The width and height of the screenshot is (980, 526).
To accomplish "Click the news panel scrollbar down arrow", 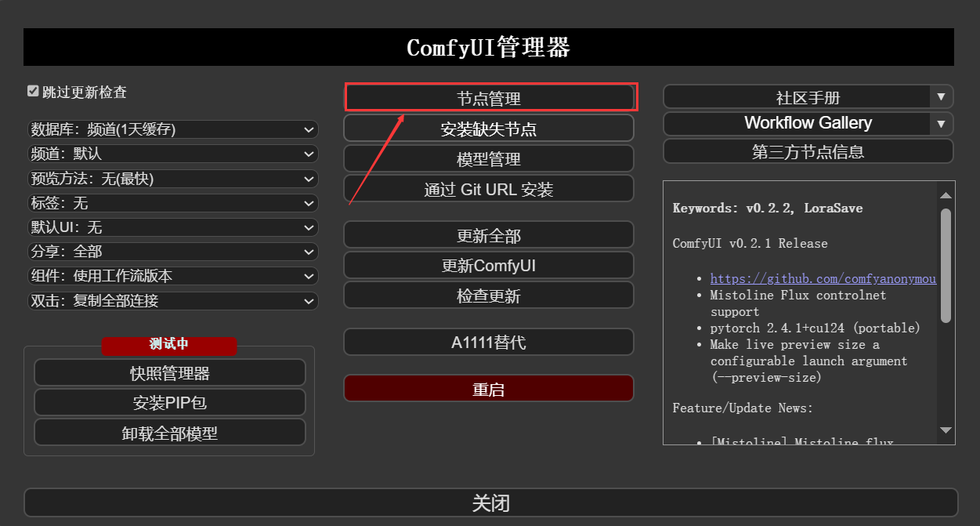I will pyautogui.click(x=946, y=430).
